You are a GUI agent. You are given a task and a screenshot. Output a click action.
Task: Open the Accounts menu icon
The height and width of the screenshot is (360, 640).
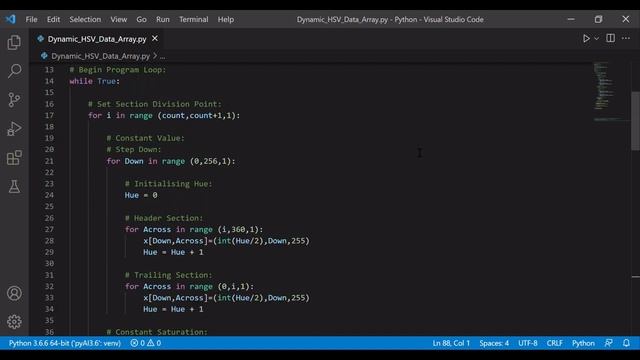point(14,293)
